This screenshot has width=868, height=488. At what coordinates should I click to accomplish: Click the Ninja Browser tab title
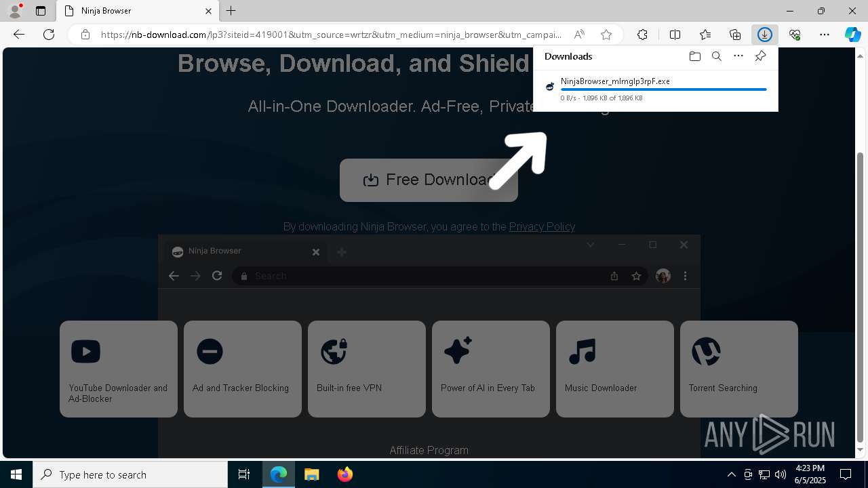(106, 11)
